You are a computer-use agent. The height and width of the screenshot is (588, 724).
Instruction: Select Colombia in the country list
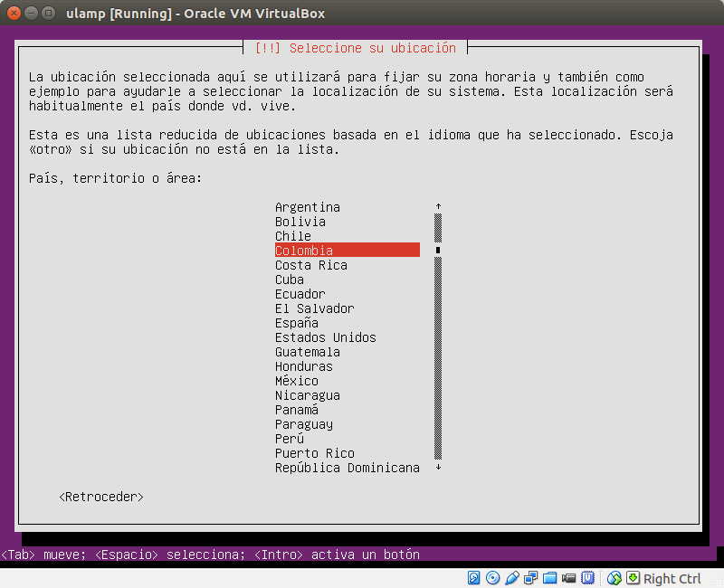tap(347, 250)
